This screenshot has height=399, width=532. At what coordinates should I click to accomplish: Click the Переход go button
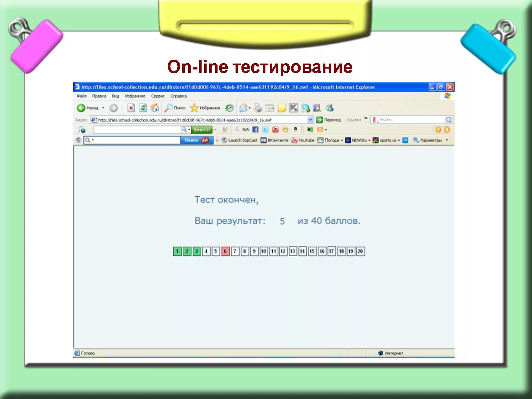(328, 120)
